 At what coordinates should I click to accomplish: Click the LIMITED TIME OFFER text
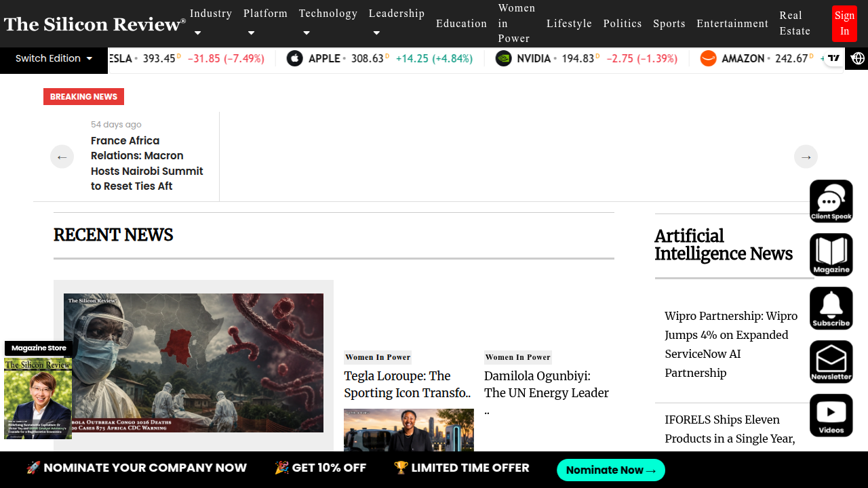pos(462,468)
